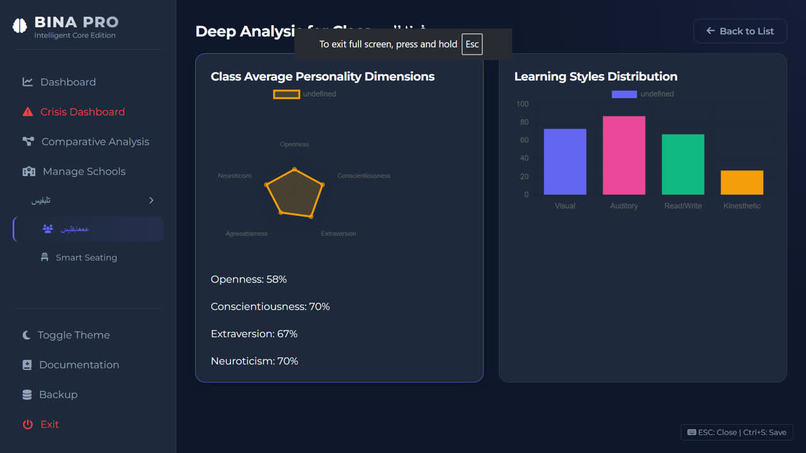This screenshot has width=806, height=453.
Task: Click the Smart Seating chair icon
Action: point(44,257)
